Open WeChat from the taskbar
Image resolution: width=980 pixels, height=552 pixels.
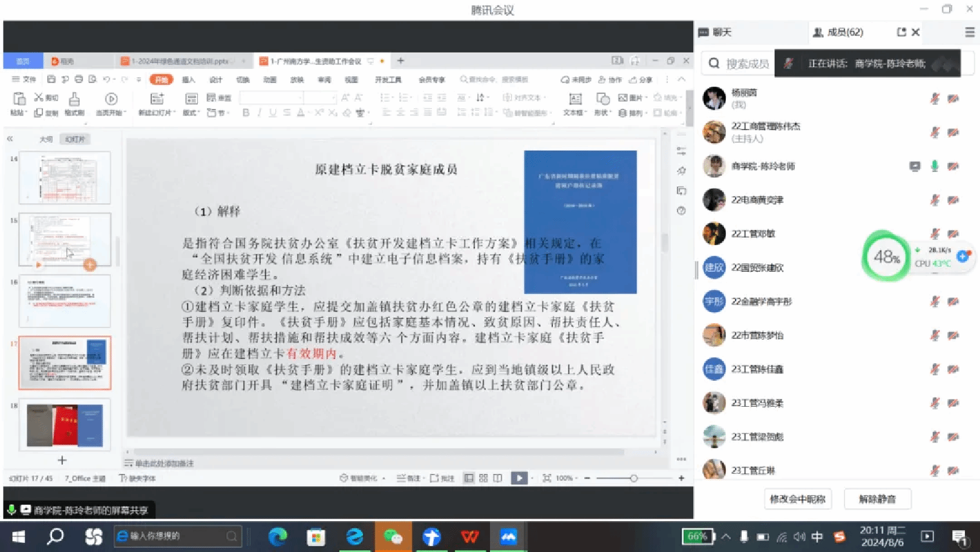coord(393,536)
